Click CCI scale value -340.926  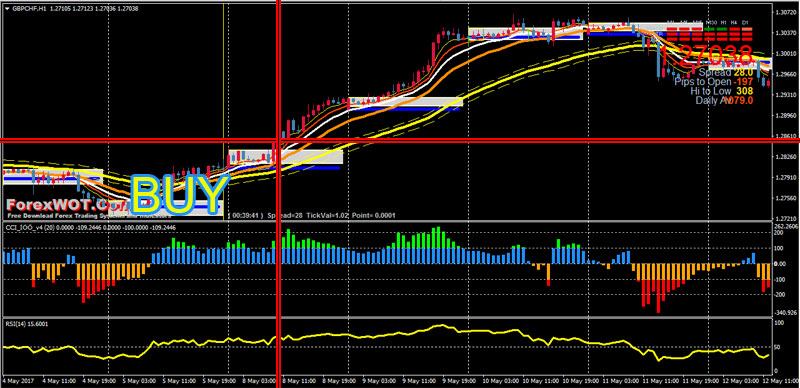click(786, 312)
